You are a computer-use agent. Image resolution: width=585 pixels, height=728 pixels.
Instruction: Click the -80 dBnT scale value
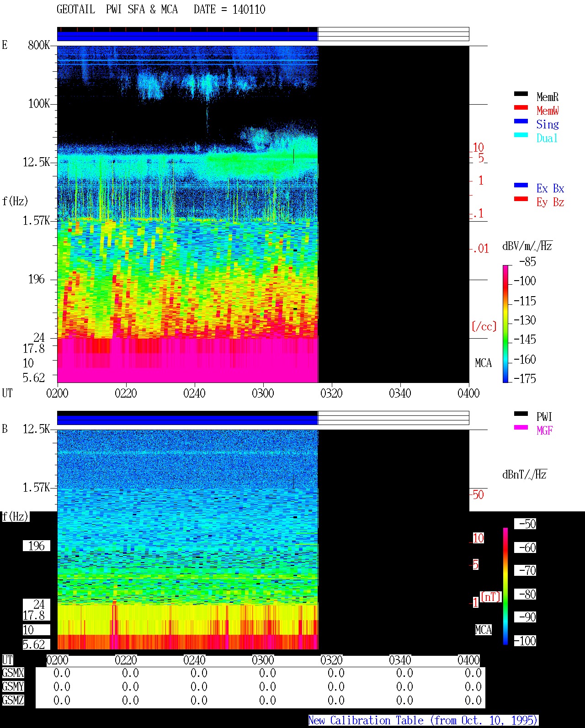pyautogui.click(x=525, y=594)
